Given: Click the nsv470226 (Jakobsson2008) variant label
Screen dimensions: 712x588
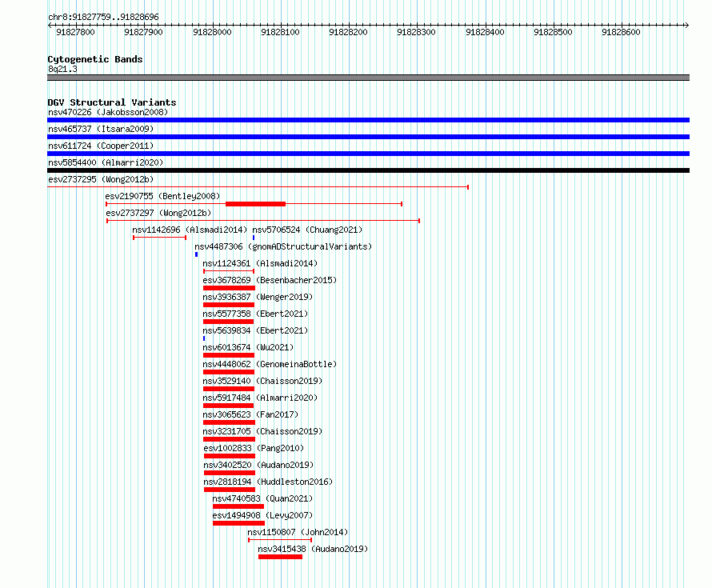Looking at the screenshot, I should [x=108, y=112].
